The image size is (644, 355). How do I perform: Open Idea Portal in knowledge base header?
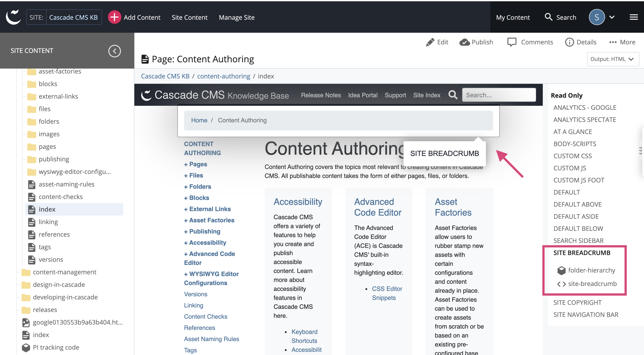(363, 95)
